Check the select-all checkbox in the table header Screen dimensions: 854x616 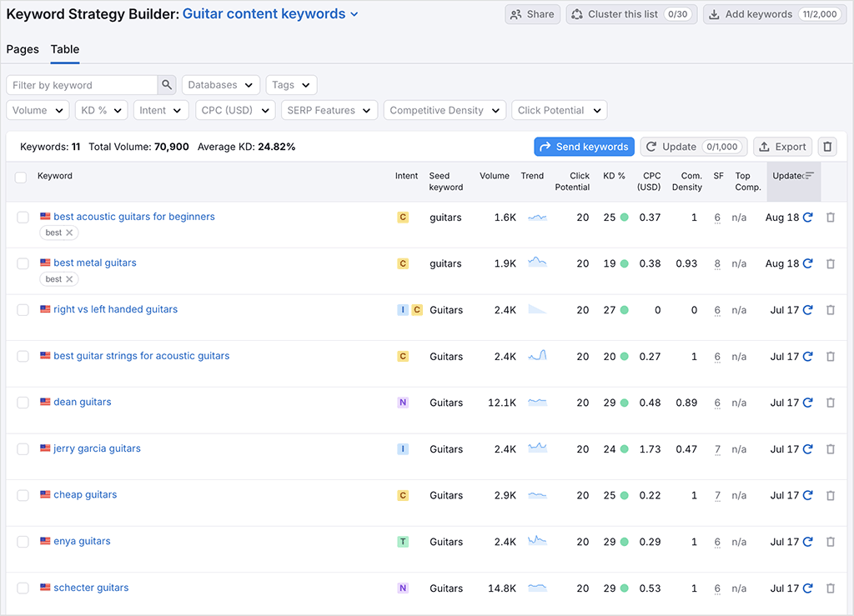pyautogui.click(x=23, y=176)
